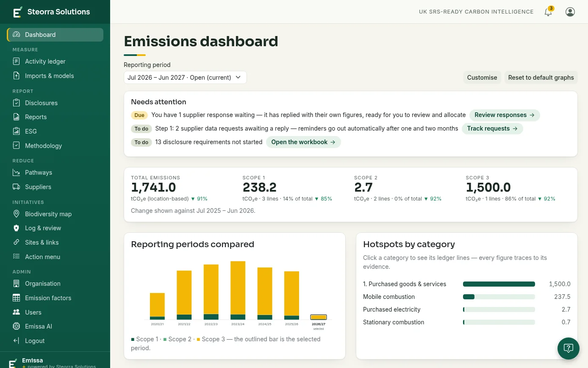Image resolution: width=588 pixels, height=368 pixels.
Task: Click the Emission factors table icon
Action: pyautogui.click(x=17, y=298)
